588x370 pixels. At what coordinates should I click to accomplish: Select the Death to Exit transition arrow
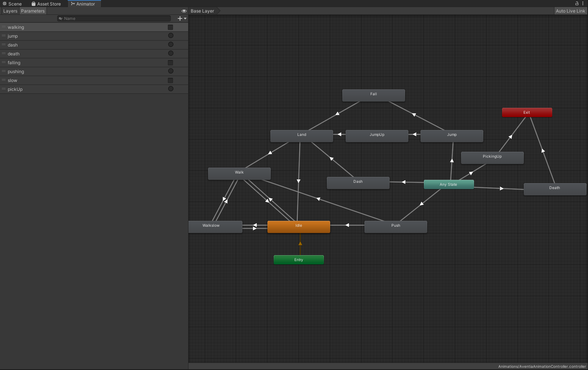coord(543,150)
